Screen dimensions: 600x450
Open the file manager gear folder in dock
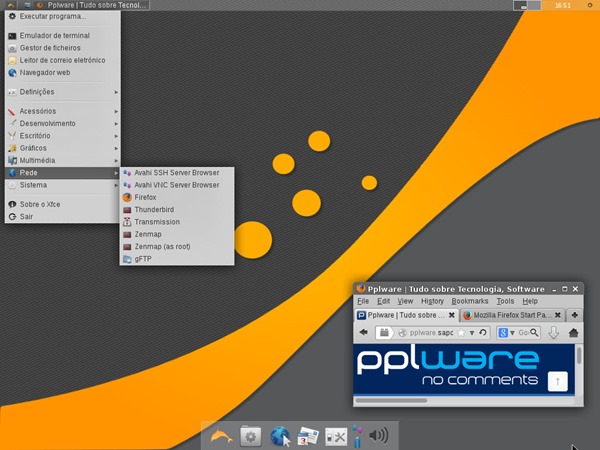coord(251,436)
